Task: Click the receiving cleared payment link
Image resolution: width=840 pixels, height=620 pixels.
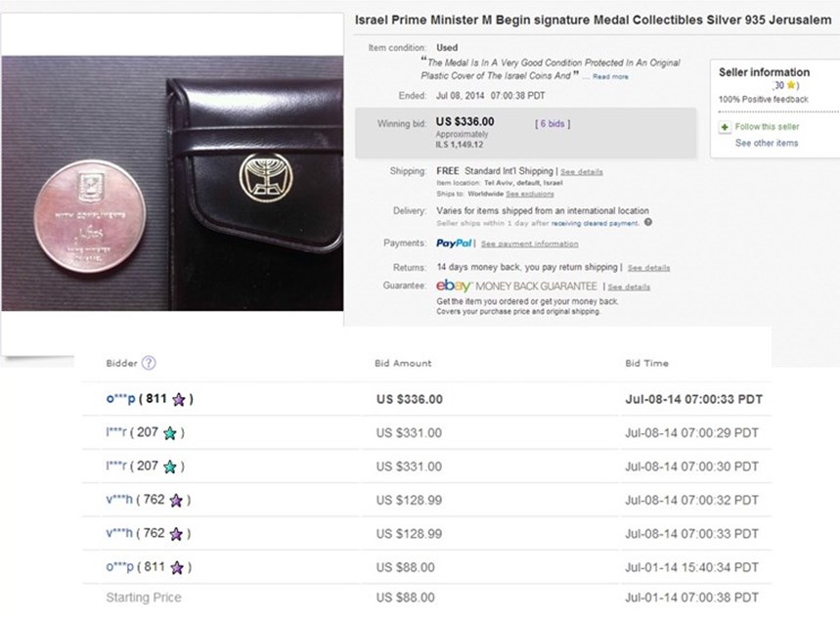Action: (592, 222)
